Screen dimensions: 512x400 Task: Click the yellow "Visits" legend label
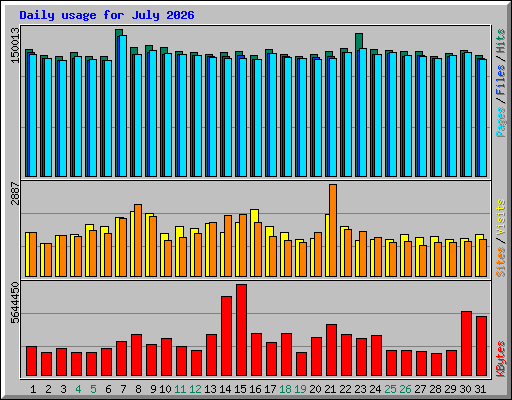click(x=501, y=218)
